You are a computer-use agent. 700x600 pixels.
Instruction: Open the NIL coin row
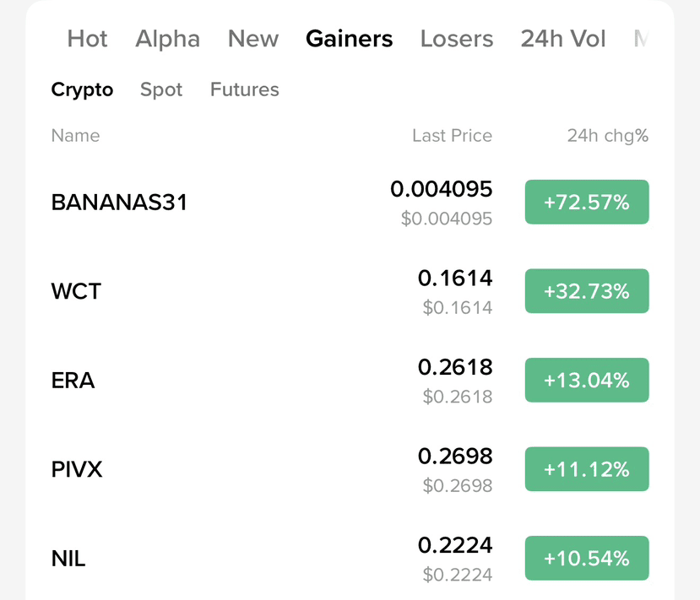(x=350, y=558)
